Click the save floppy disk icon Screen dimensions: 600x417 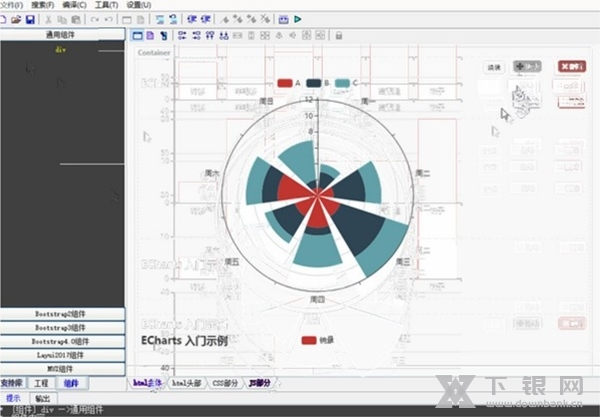30,19
